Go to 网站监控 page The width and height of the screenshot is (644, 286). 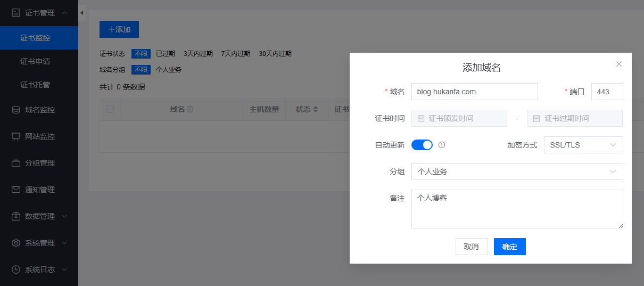39,136
